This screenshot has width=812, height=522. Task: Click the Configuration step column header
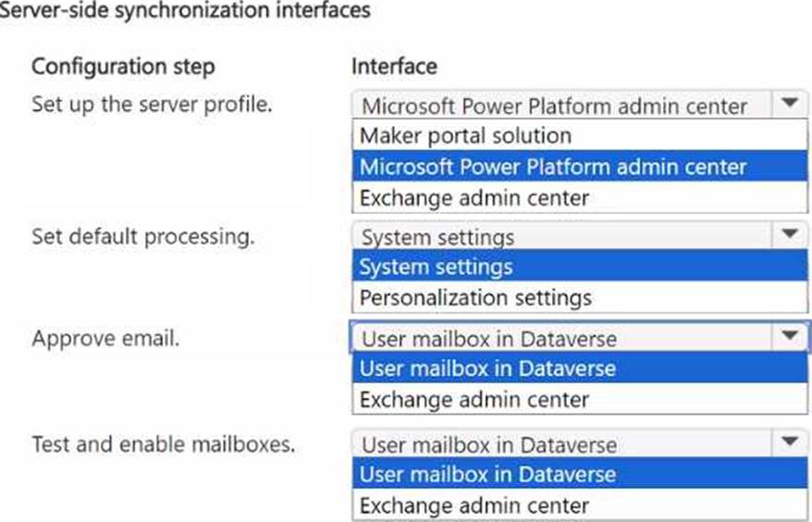coord(123,67)
